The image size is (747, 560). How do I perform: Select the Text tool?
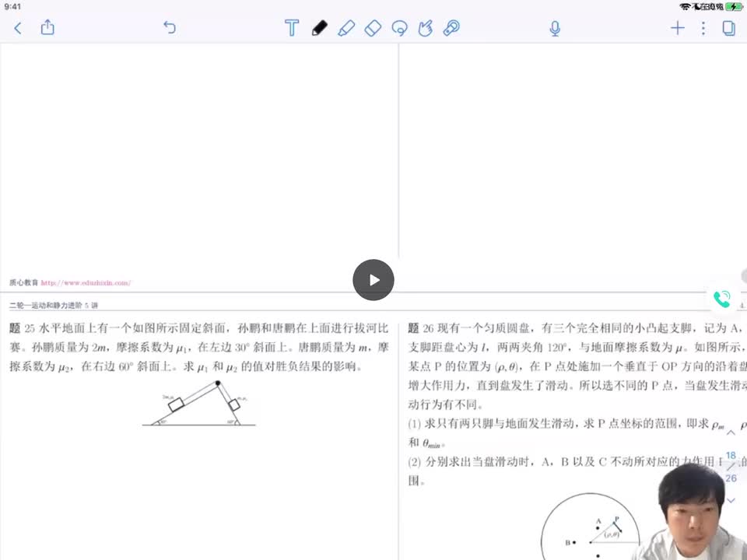tap(292, 28)
